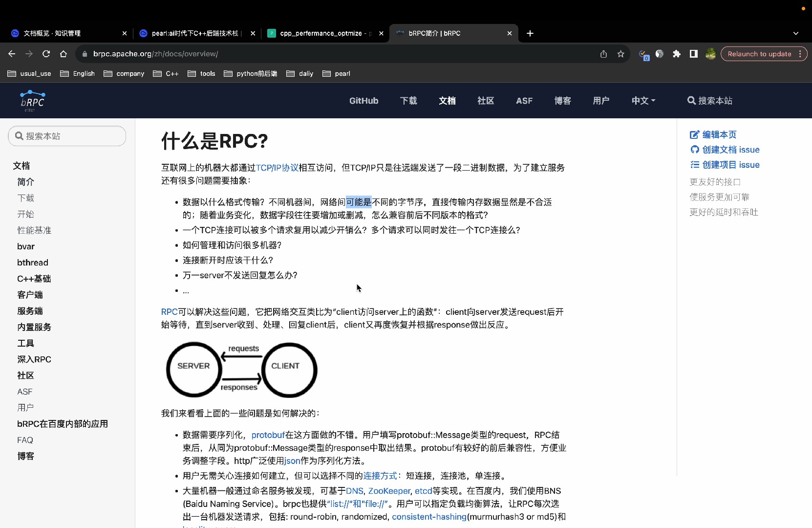Open ASF in the top navigation
Viewport: 812px width, 528px height.
tap(524, 101)
